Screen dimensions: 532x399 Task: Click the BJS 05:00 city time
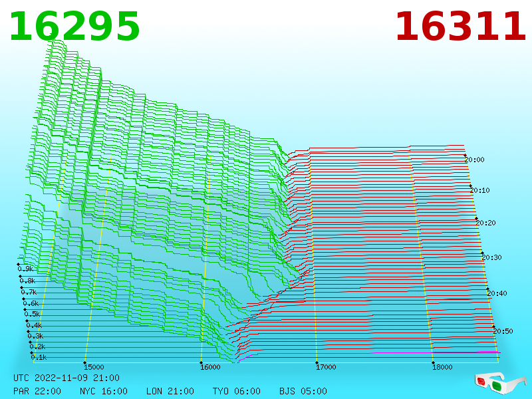tap(303, 391)
